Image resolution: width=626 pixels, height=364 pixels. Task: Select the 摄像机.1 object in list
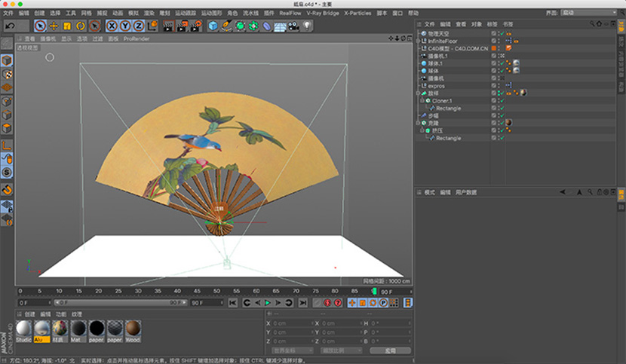(x=438, y=56)
